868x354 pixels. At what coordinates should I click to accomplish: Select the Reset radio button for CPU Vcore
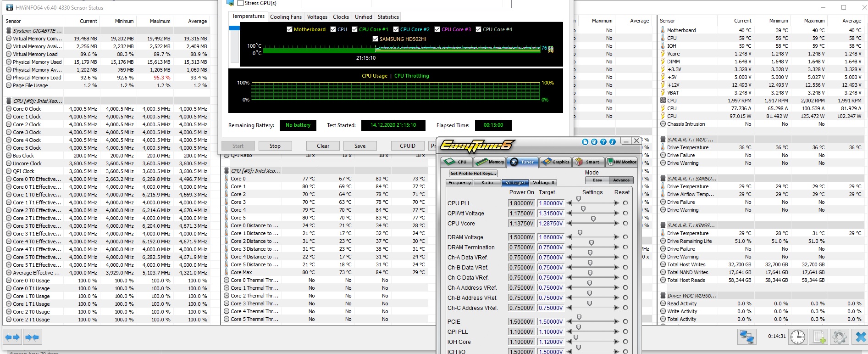pyautogui.click(x=625, y=223)
